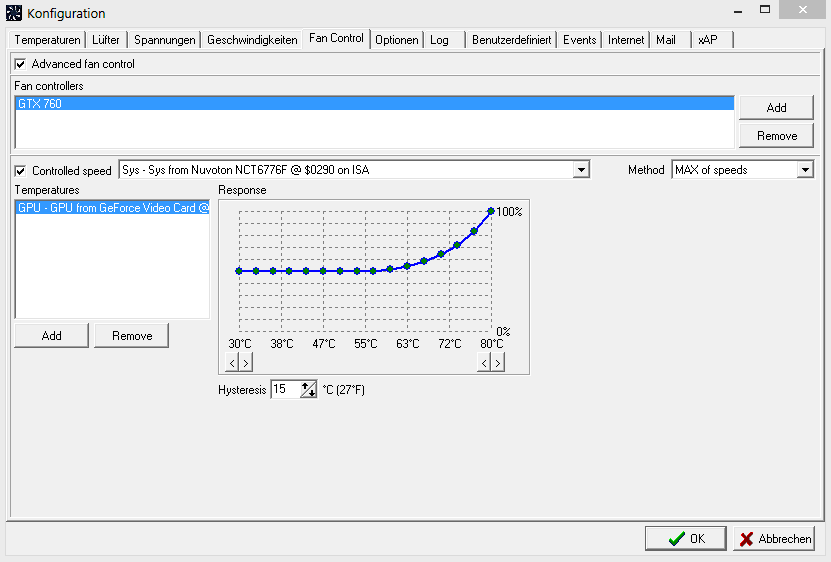Switch to the Mail tab
Viewport: 831px width, 562px height.
coord(671,40)
